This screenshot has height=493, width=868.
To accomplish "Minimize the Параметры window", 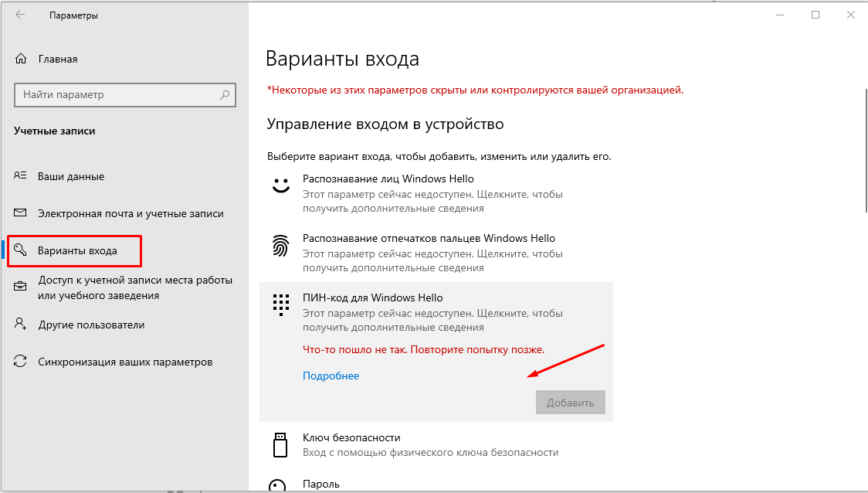I will tap(780, 15).
